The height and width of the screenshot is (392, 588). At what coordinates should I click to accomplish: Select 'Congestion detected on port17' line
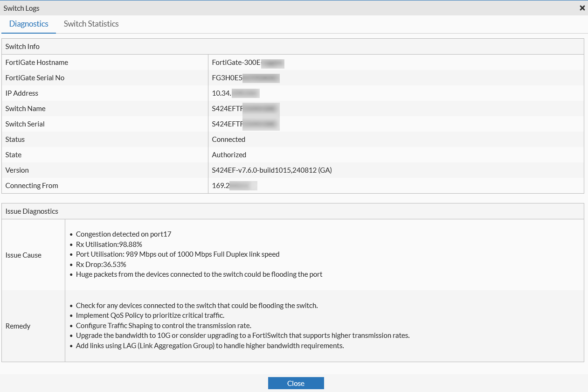pos(124,234)
